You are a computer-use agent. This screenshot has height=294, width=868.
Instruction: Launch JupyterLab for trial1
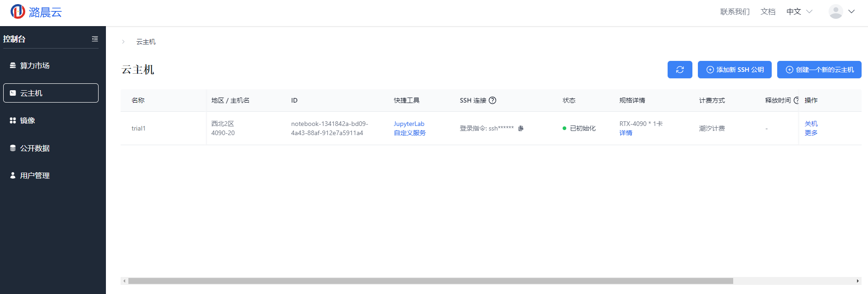tap(409, 124)
